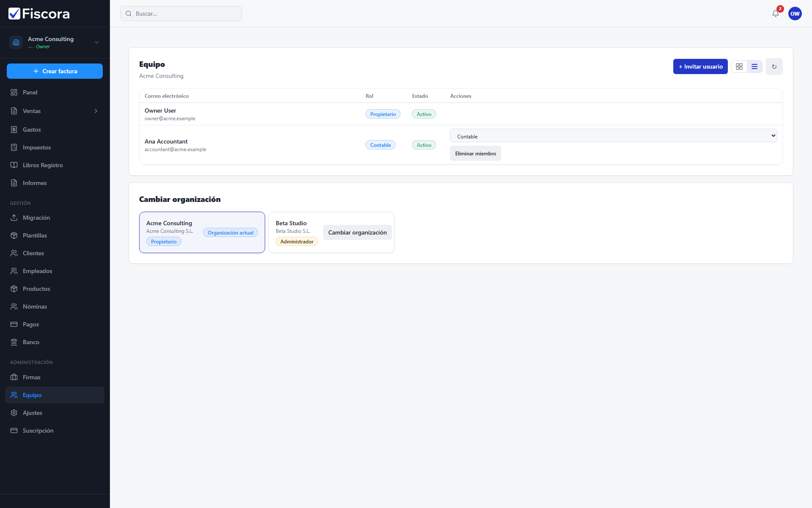Focus the Buscar search field

tap(181, 14)
